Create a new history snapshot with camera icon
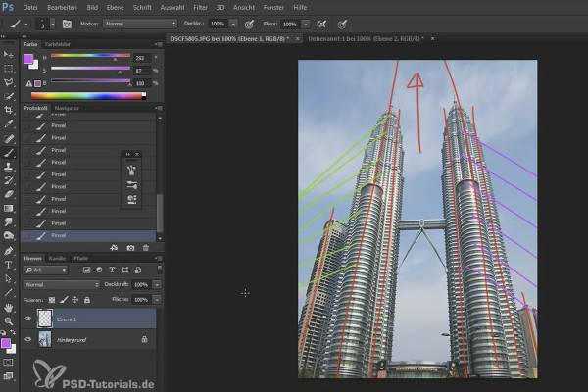 130,248
